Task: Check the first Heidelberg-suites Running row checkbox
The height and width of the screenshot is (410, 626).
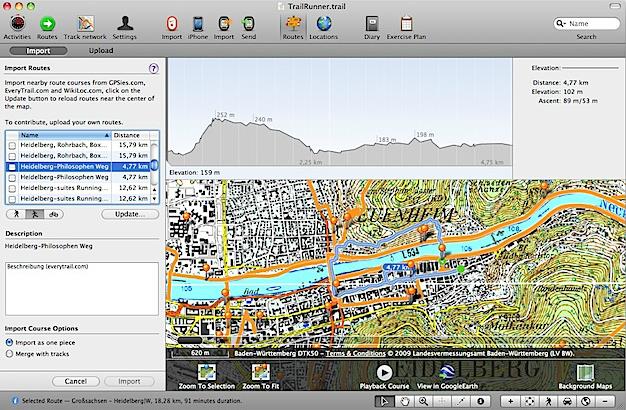Action: click(12, 188)
